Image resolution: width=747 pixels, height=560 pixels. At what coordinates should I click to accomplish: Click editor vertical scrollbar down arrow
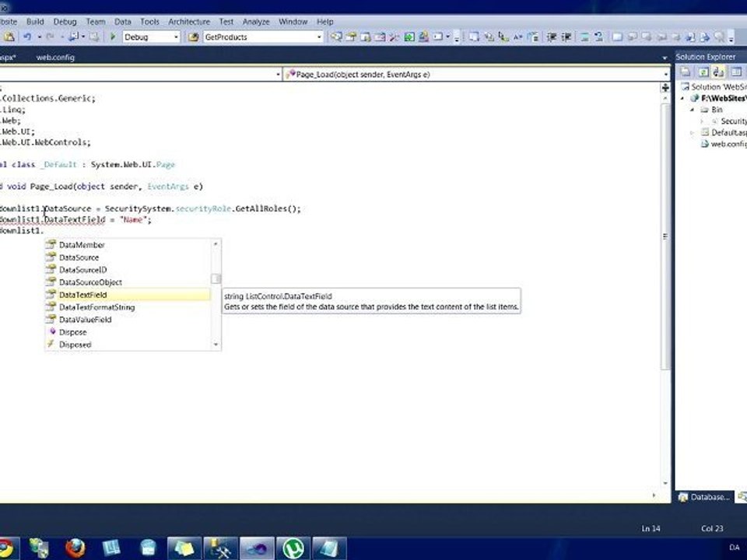(665, 484)
